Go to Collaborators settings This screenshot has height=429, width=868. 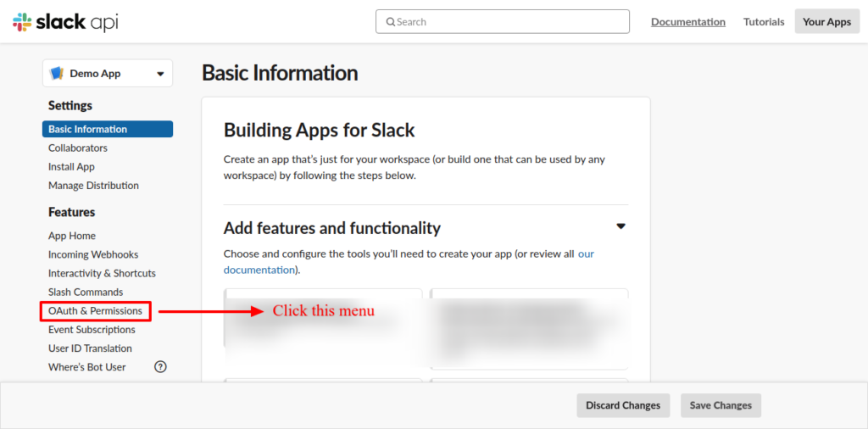(x=78, y=148)
